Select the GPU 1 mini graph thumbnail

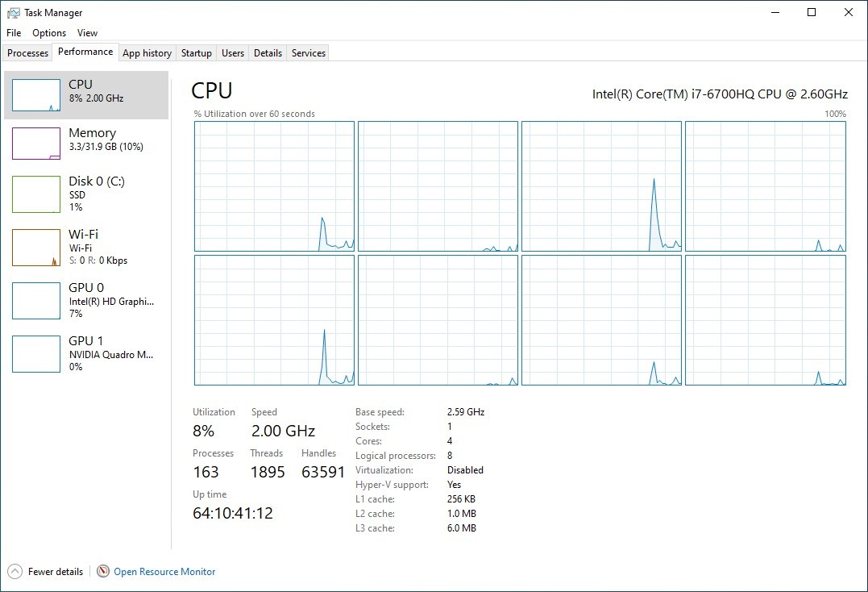(x=36, y=354)
